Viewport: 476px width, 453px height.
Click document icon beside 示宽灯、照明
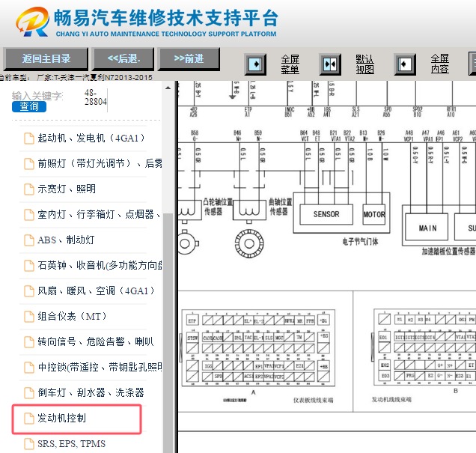29,189
